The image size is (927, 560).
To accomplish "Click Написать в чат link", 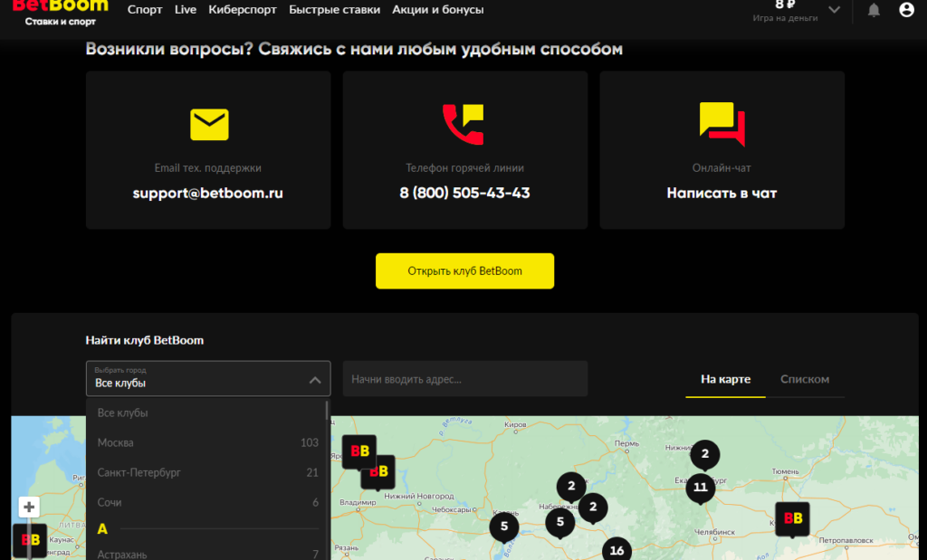I will click(x=722, y=194).
